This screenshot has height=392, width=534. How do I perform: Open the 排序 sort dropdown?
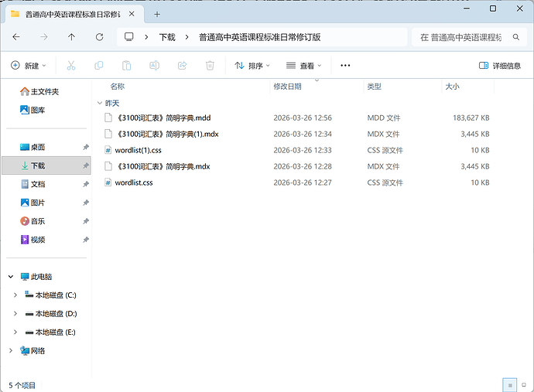click(x=252, y=65)
